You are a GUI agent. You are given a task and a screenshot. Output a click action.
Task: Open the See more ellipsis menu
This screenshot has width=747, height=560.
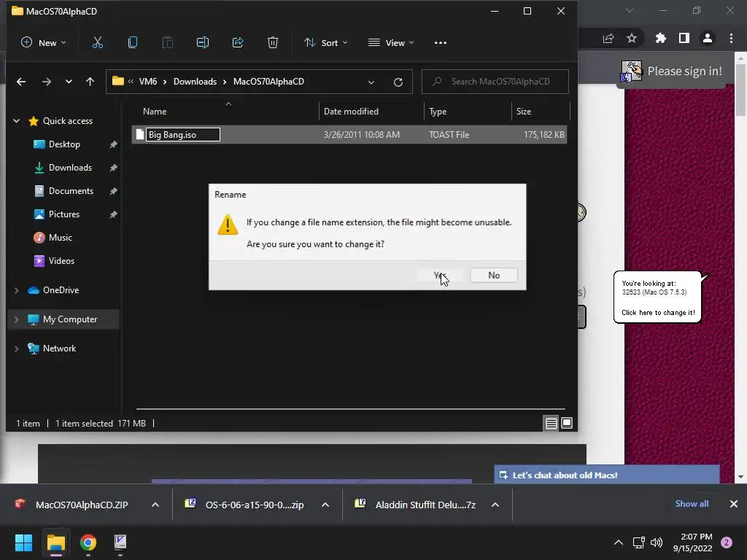pos(441,43)
